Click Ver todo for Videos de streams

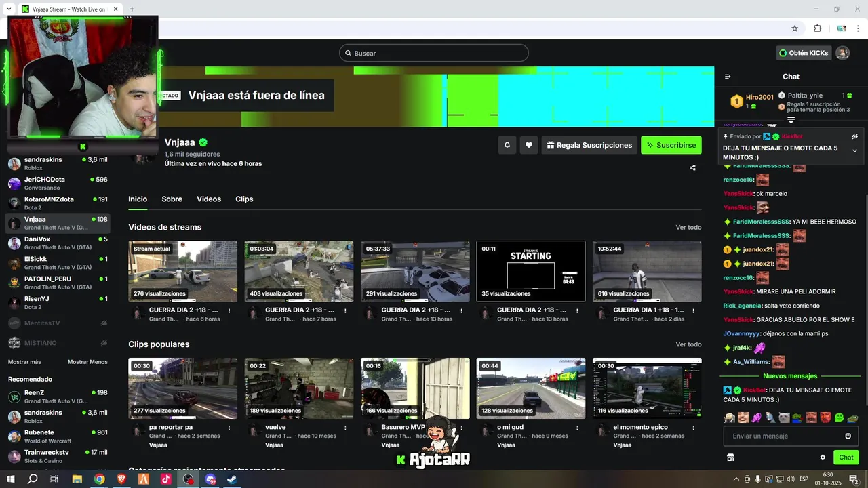pyautogui.click(x=688, y=228)
